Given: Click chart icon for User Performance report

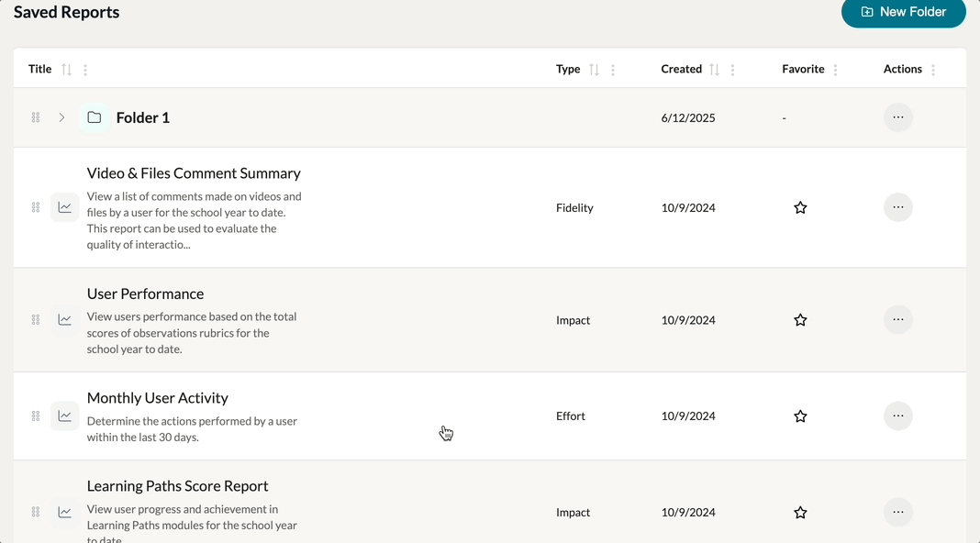Looking at the screenshot, I should 64,320.
